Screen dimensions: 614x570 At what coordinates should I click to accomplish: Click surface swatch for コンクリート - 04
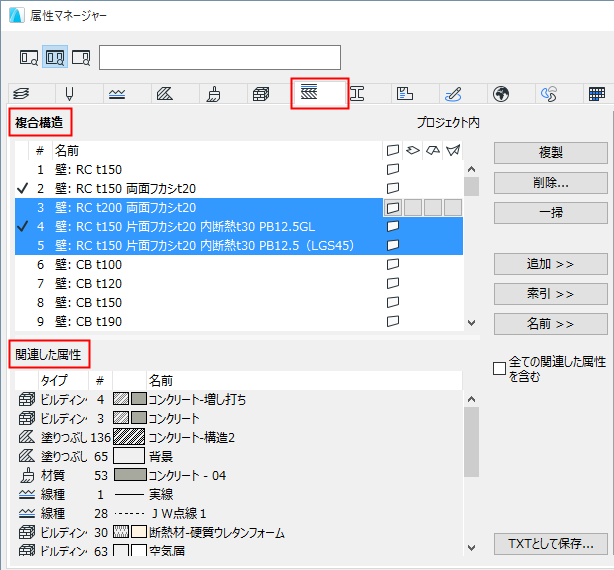[x=130, y=475]
